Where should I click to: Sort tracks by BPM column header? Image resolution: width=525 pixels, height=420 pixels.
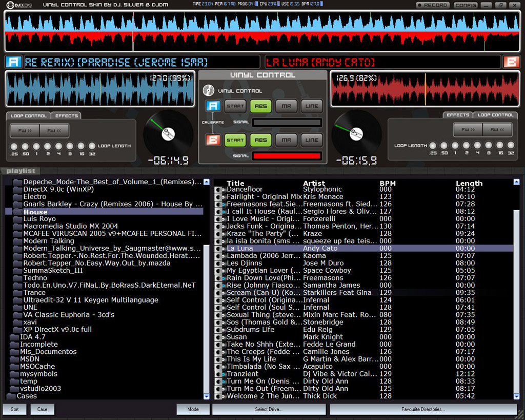(388, 183)
